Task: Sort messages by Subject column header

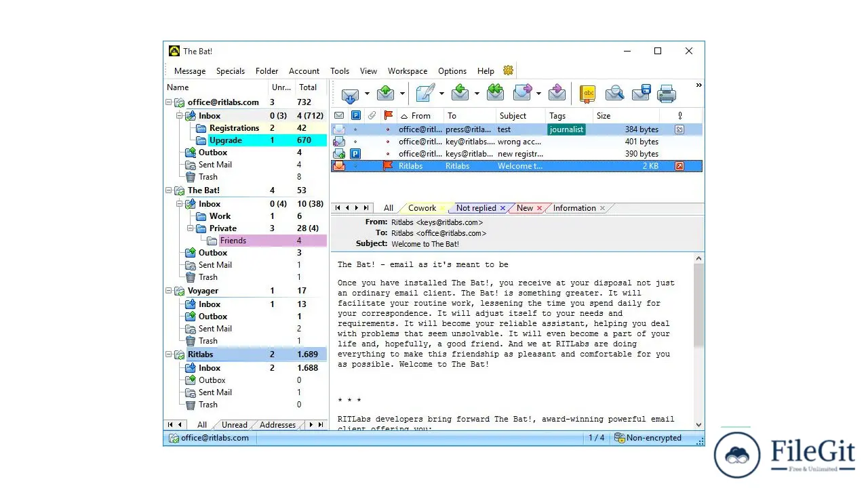Action: (520, 116)
